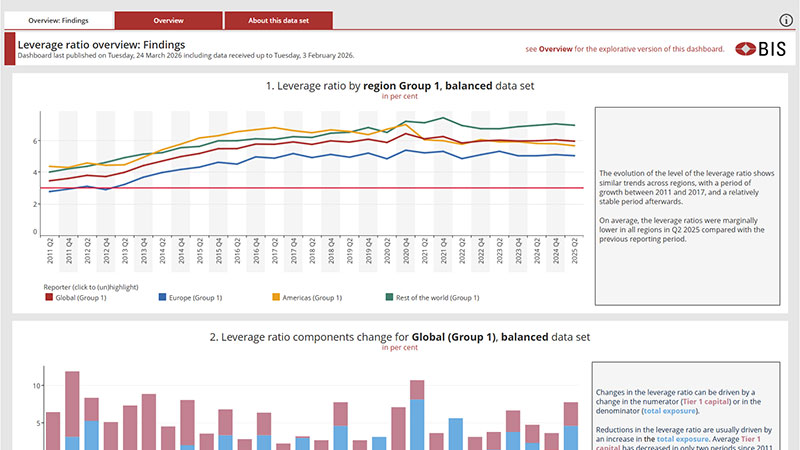Select the Overview: Findings tab

tap(58, 20)
